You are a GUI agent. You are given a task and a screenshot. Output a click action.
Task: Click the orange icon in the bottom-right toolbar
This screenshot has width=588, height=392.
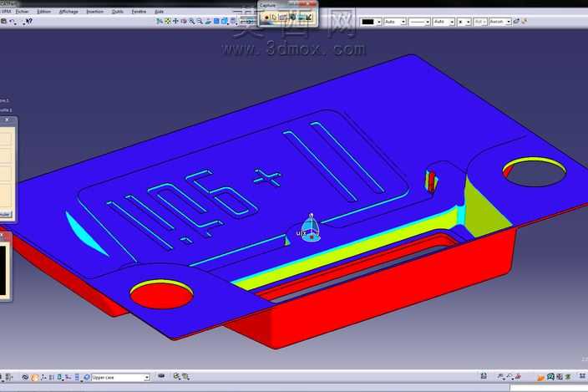pyautogui.click(x=540, y=377)
